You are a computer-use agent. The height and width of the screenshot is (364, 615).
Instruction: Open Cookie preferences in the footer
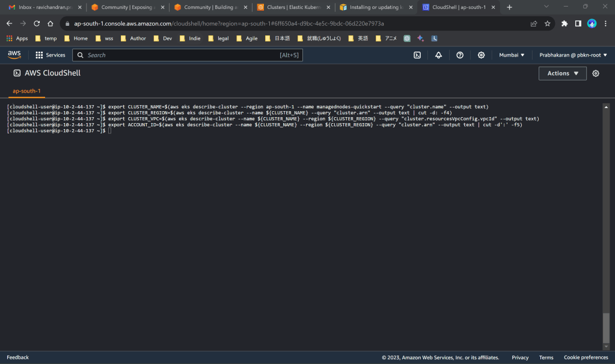point(586,357)
